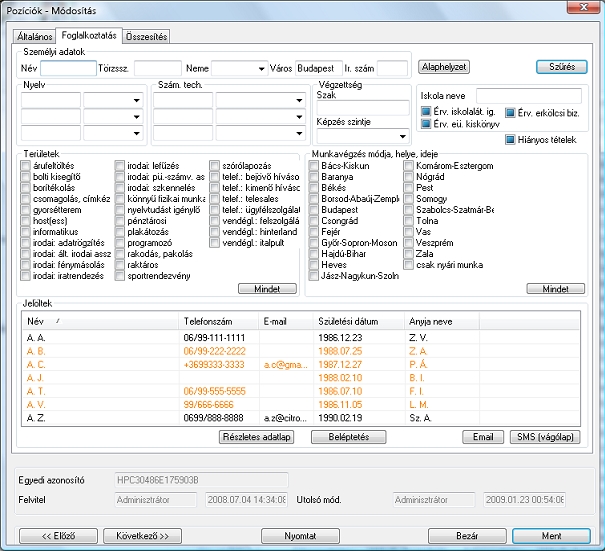Check the Pest county checkbox
The image size is (605, 551).
point(409,188)
